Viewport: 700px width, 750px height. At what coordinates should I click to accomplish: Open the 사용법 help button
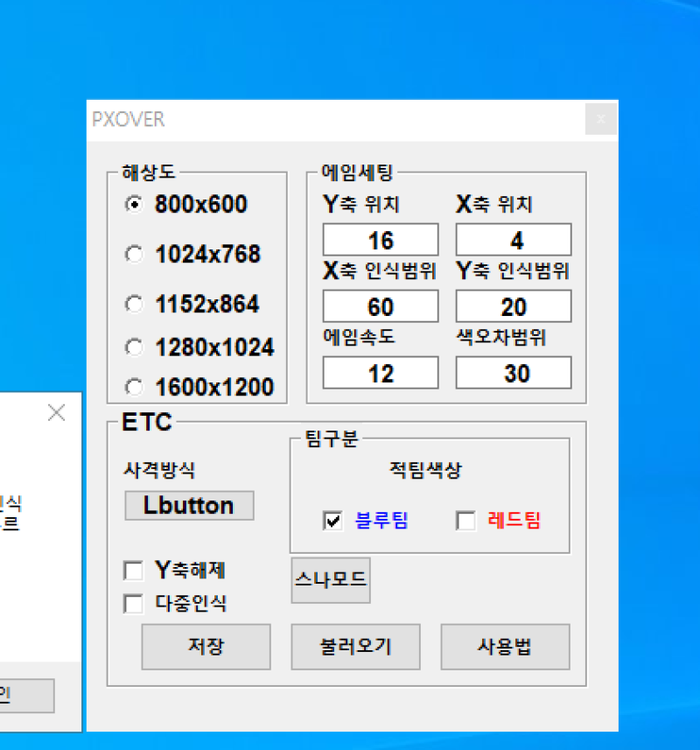[505, 647]
